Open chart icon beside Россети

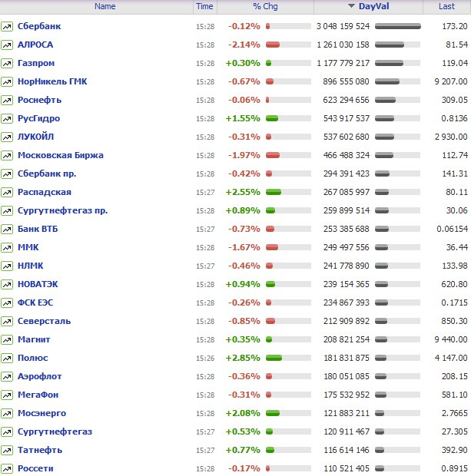tap(7, 468)
